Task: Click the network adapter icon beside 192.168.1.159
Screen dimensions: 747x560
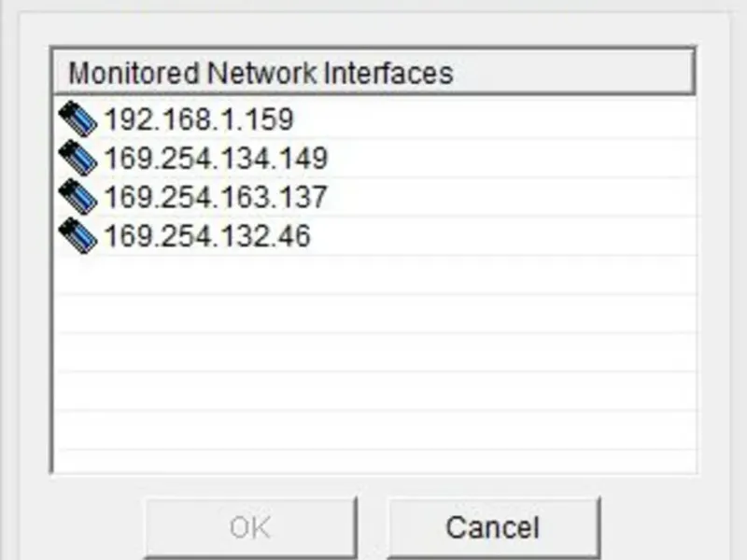Action: 78,119
